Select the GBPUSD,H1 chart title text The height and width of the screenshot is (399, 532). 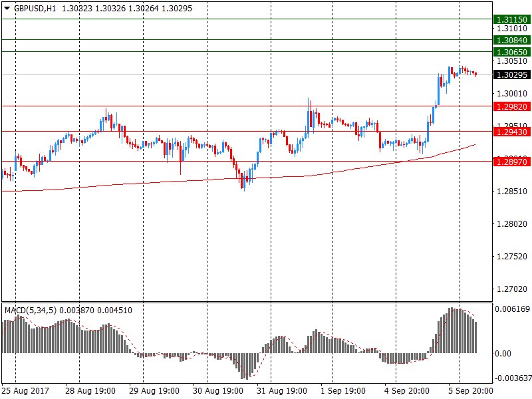coord(35,9)
